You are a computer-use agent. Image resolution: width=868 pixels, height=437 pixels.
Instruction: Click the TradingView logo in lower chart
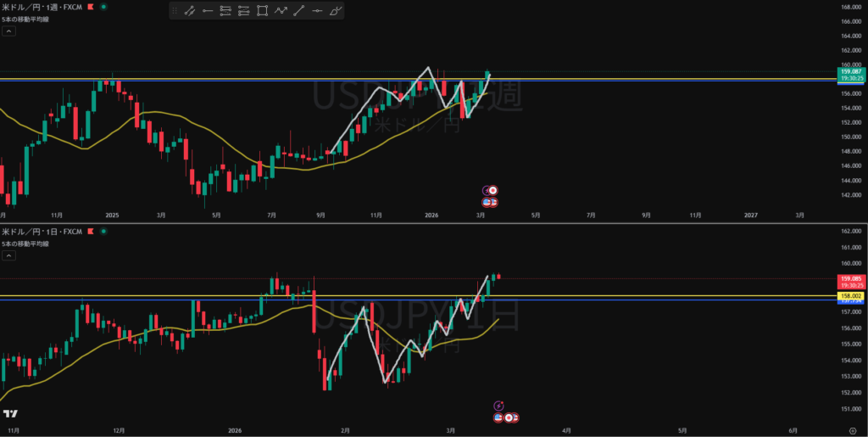pos(11,413)
